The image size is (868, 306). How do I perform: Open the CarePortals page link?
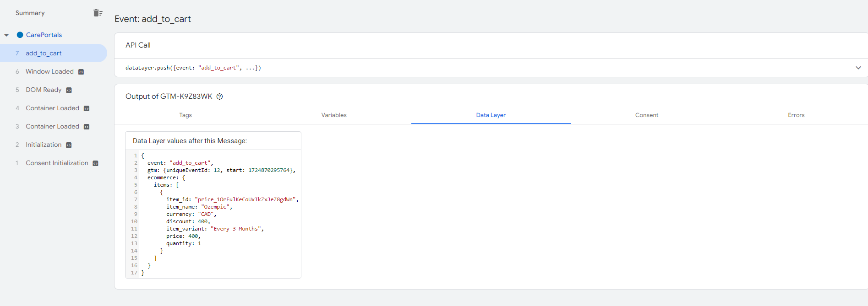[44, 35]
